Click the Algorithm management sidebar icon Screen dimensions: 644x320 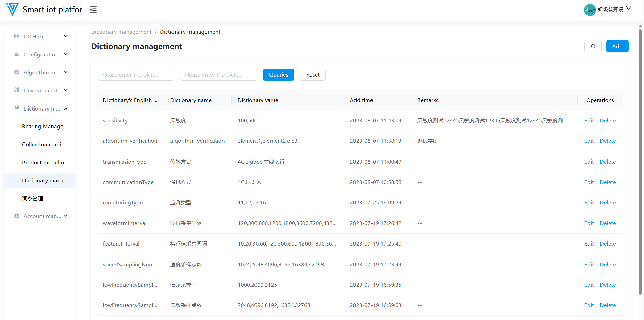click(x=17, y=72)
